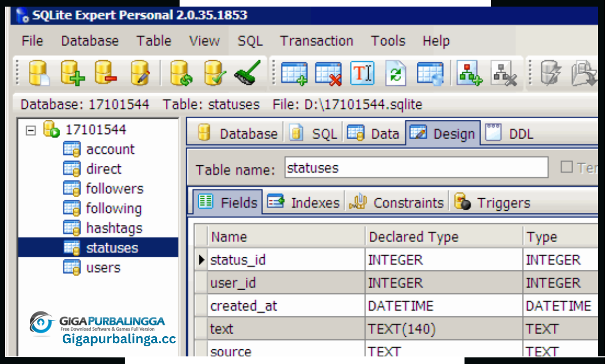Open the Database menu
This screenshot has width=607, height=364.
pyautogui.click(x=90, y=41)
